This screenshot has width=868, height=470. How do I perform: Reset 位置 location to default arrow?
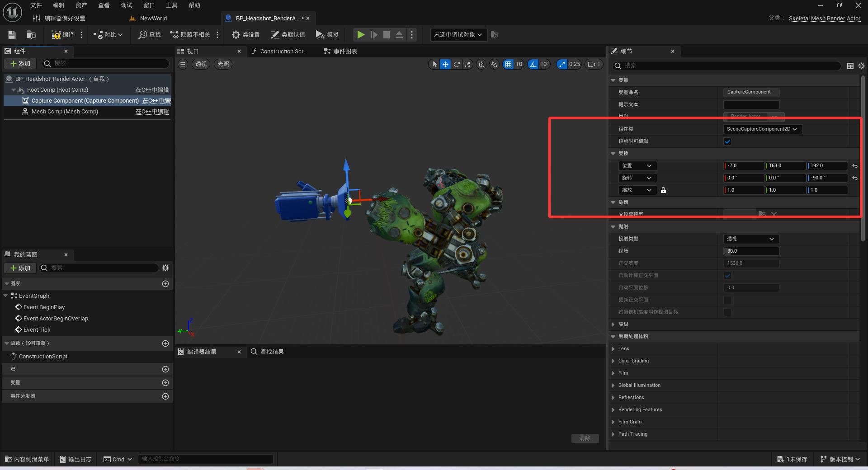(855, 166)
